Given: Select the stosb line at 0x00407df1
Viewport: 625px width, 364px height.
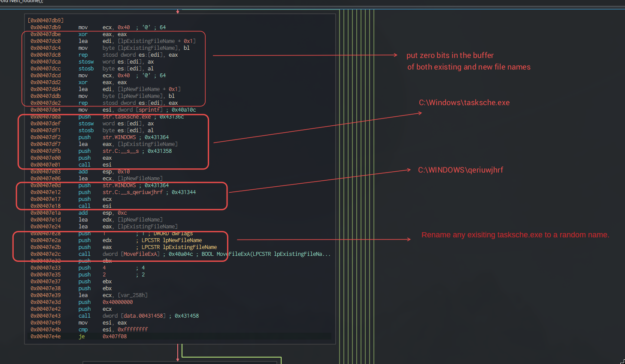Looking at the screenshot, I should pos(92,130).
